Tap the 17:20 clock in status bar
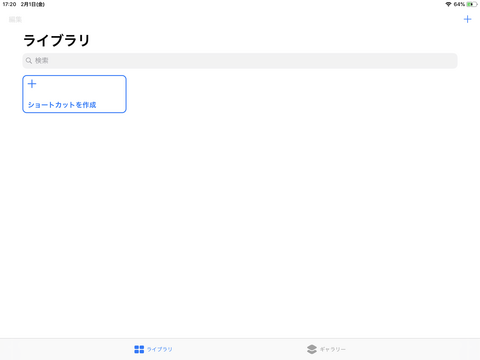This screenshot has height=360, width=480. point(9,4)
